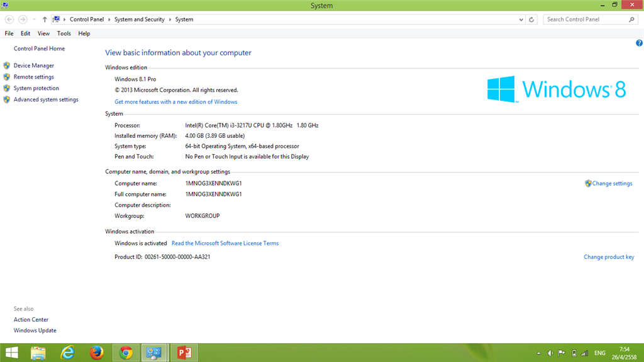Click shield icon beside System protection
The height and width of the screenshot is (362, 644).
click(x=6, y=88)
